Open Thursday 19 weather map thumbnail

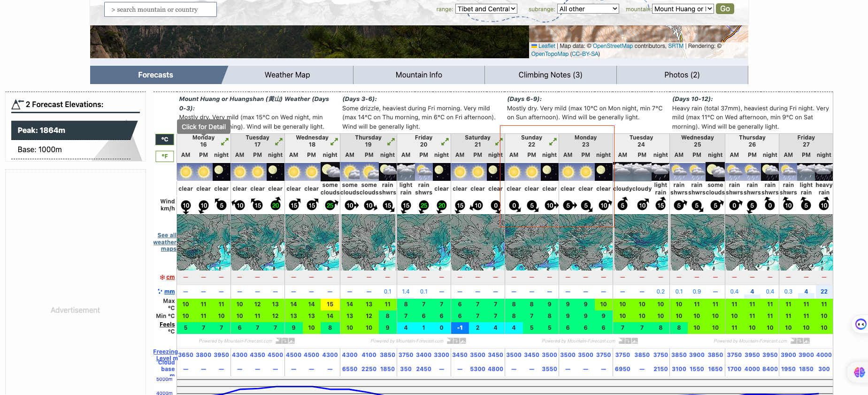369,242
